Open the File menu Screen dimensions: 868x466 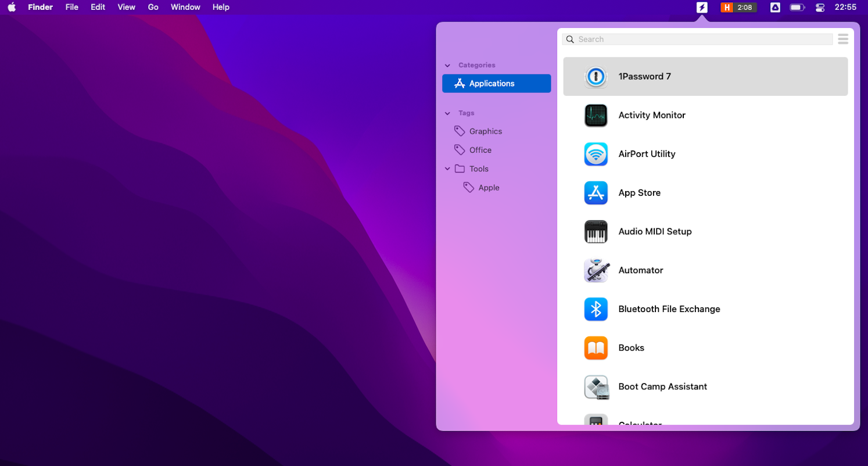pos(71,7)
